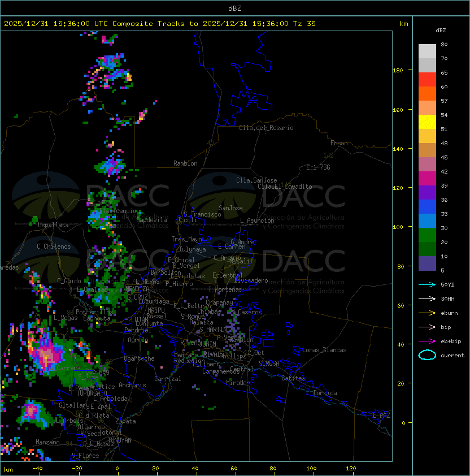Pick the light gray 80-70 dBZ swatch

click(427, 51)
